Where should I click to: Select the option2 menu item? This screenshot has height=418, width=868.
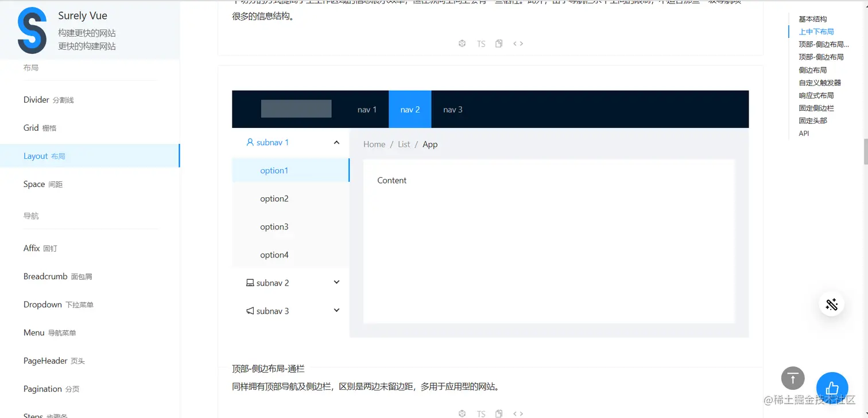point(274,198)
